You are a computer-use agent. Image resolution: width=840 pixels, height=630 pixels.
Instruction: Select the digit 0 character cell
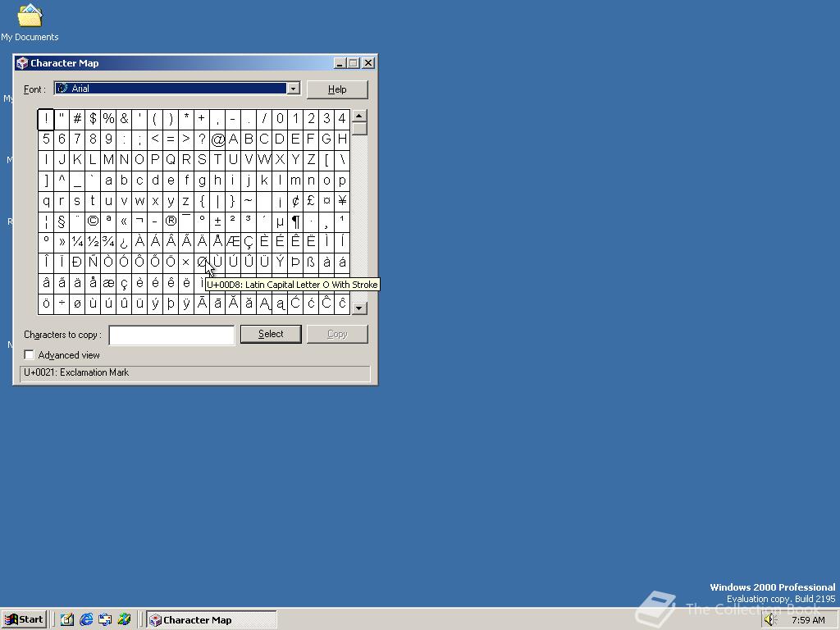click(280, 119)
